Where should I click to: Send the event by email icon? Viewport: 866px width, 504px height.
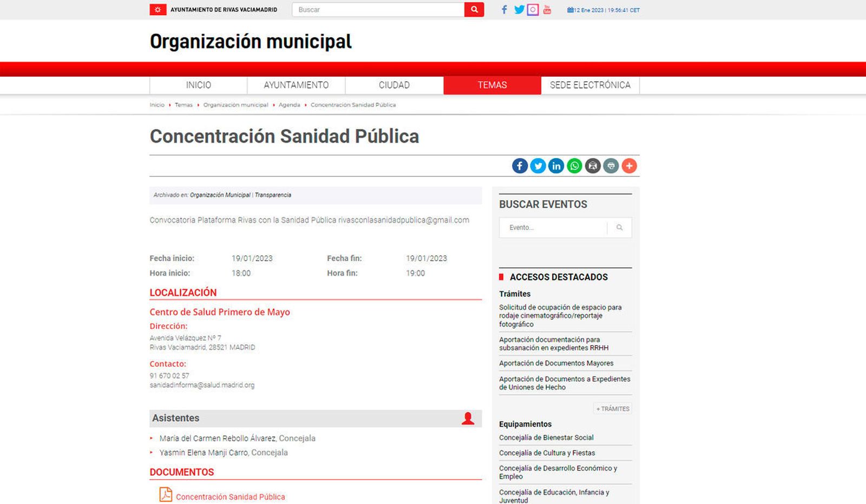point(593,166)
